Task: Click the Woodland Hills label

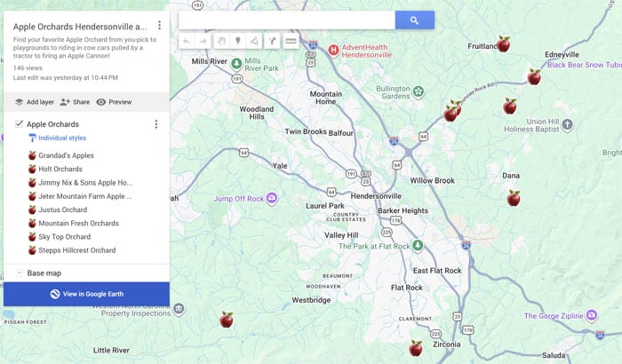Action: tap(257, 113)
